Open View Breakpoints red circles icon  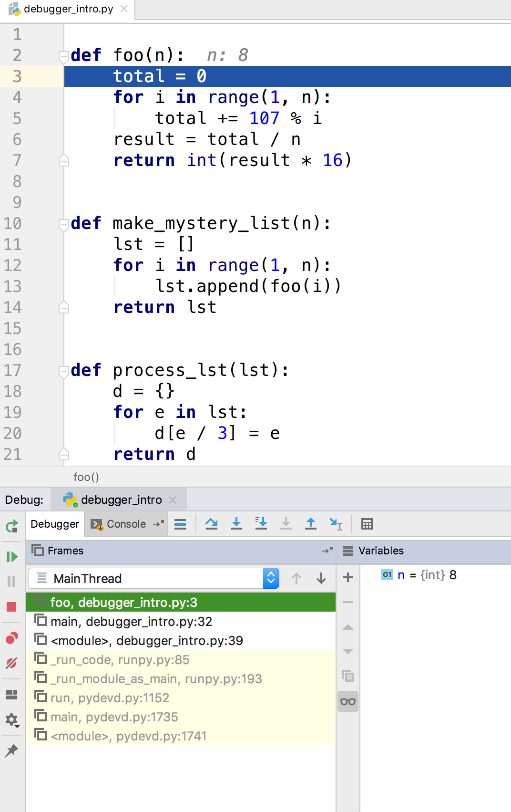tap(12, 638)
